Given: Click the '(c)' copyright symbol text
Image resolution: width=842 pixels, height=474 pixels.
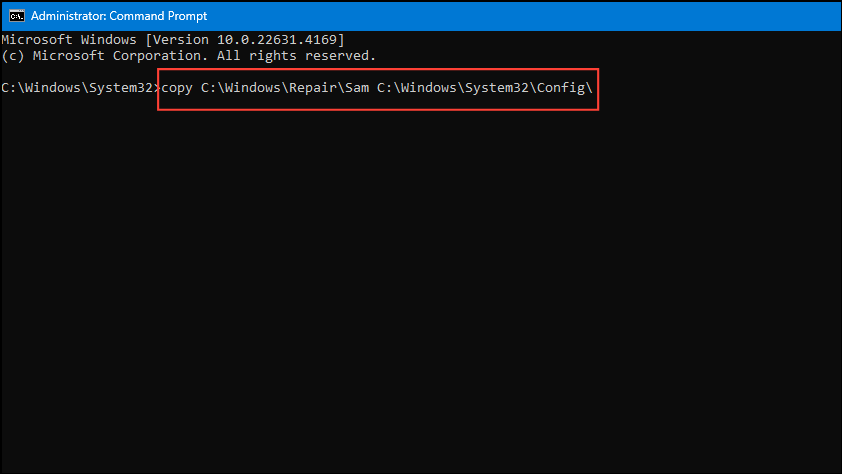Looking at the screenshot, I should point(13,56).
